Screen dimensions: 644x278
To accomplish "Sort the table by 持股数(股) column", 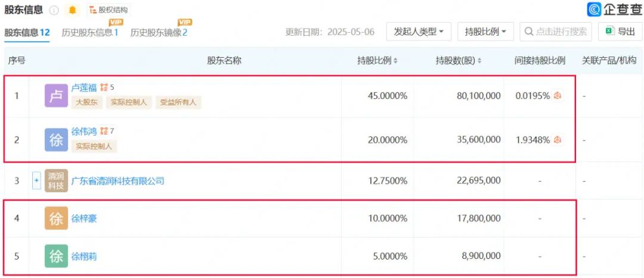I will pyautogui.click(x=459, y=61).
